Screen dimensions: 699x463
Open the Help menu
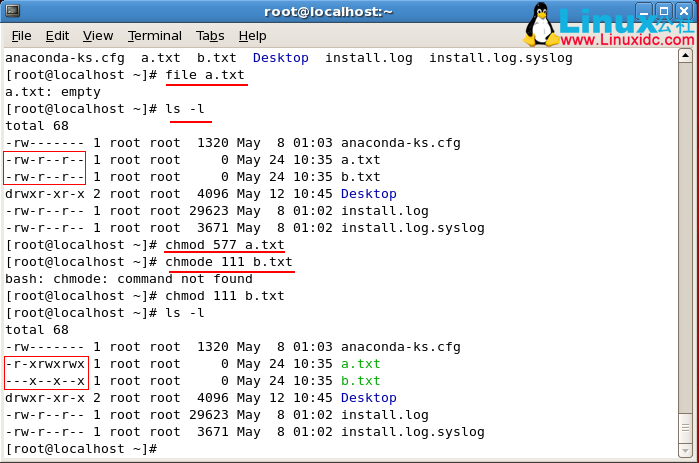pos(252,36)
